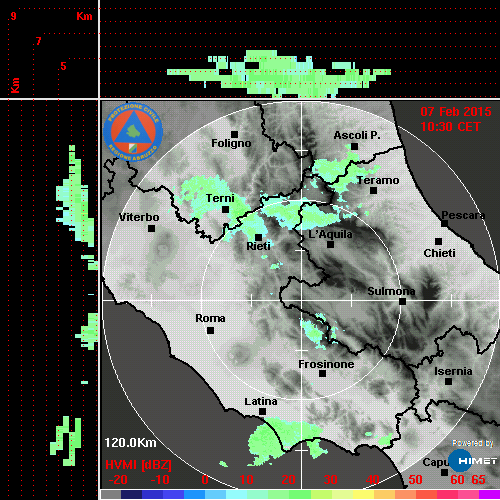Select the Roma city marker
The width and height of the screenshot is (500, 500).
point(210,331)
